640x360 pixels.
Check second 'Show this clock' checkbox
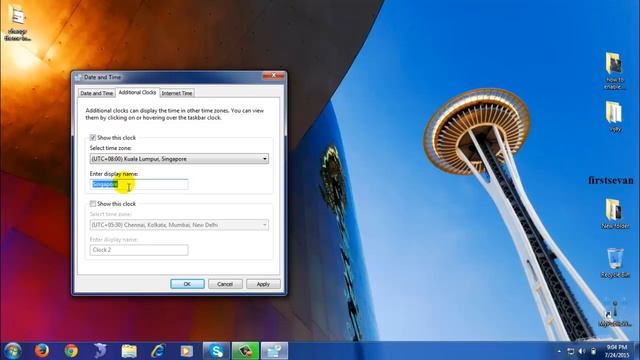point(93,203)
